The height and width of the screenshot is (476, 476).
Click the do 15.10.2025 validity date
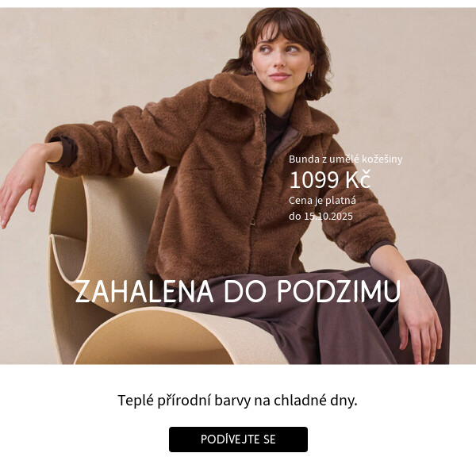pyautogui.click(x=321, y=216)
